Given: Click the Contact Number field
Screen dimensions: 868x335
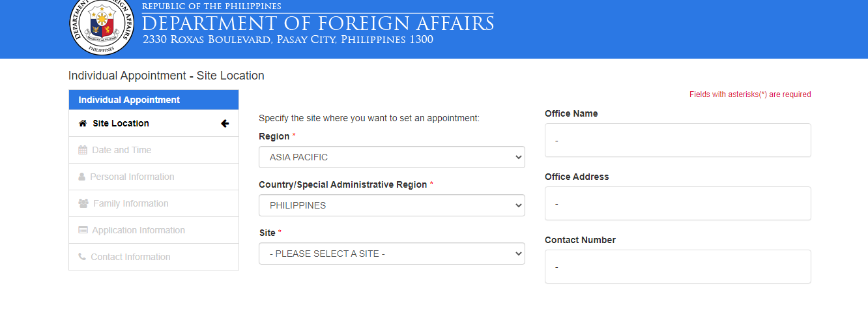Looking at the screenshot, I should pyautogui.click(x=678, y=267).
